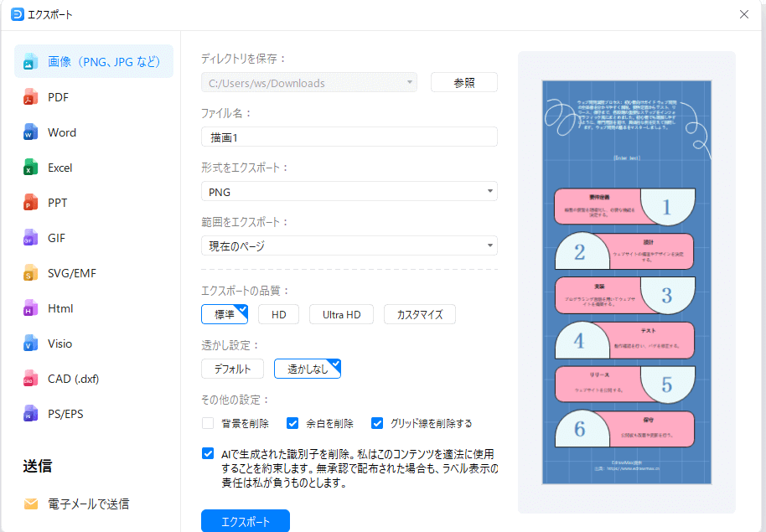Click the 参照 browse button
This screenshot has height=532, width=766.
(x=463, y=82)
